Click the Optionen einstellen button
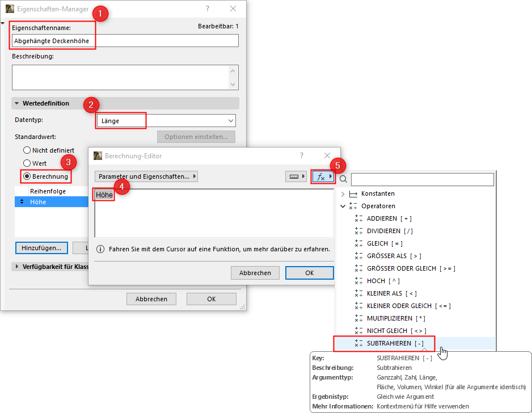Screen dimensions: 532x413 pyautogui.click(x=196, y=137)
